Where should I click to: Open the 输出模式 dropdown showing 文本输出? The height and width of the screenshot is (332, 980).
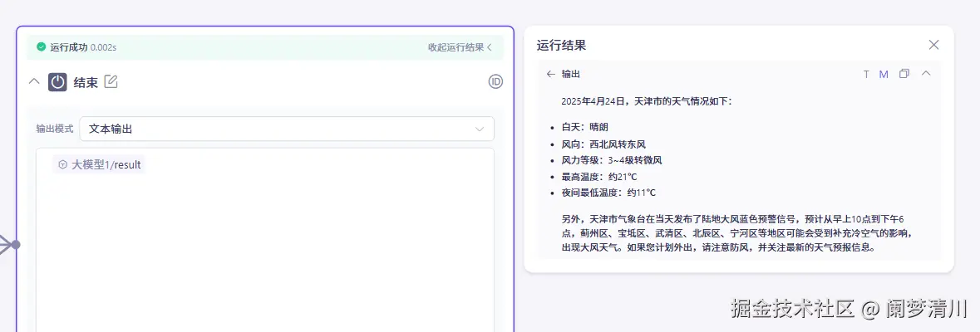[287, 129]
